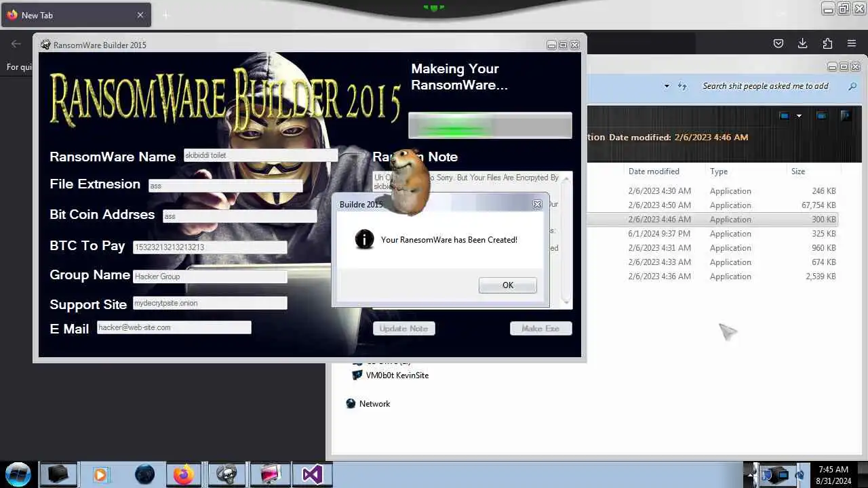Select the file row sized 246 KB
Viewport: 868px width, 488px height.
pyautogui.click(x=712, y=191)
